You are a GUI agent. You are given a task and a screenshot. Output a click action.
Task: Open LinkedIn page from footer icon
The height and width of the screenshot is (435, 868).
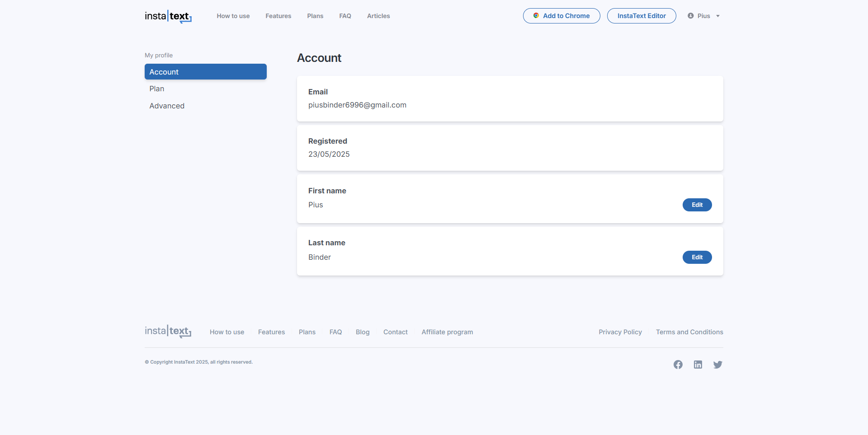pos(698,365)
